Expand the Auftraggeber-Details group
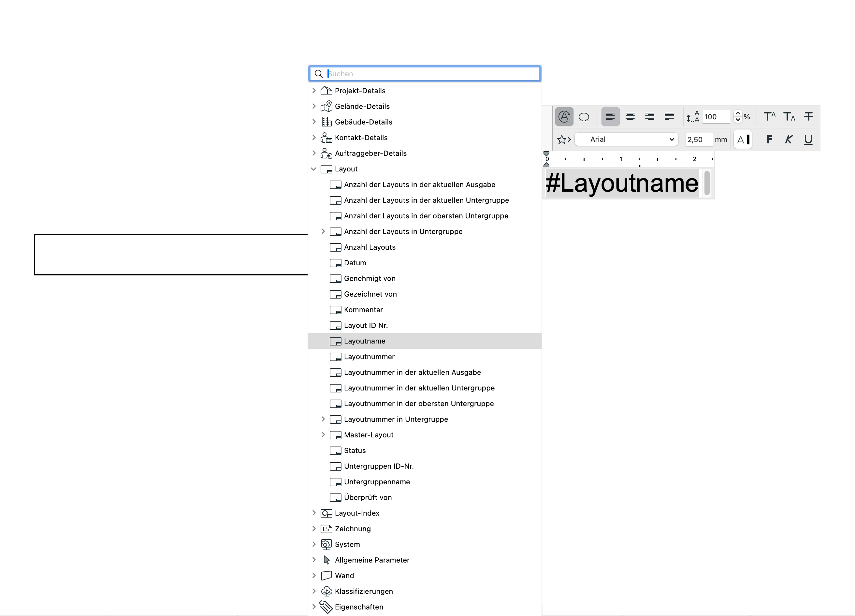This screenshot has width=855, height=616. tap(314, 153)
